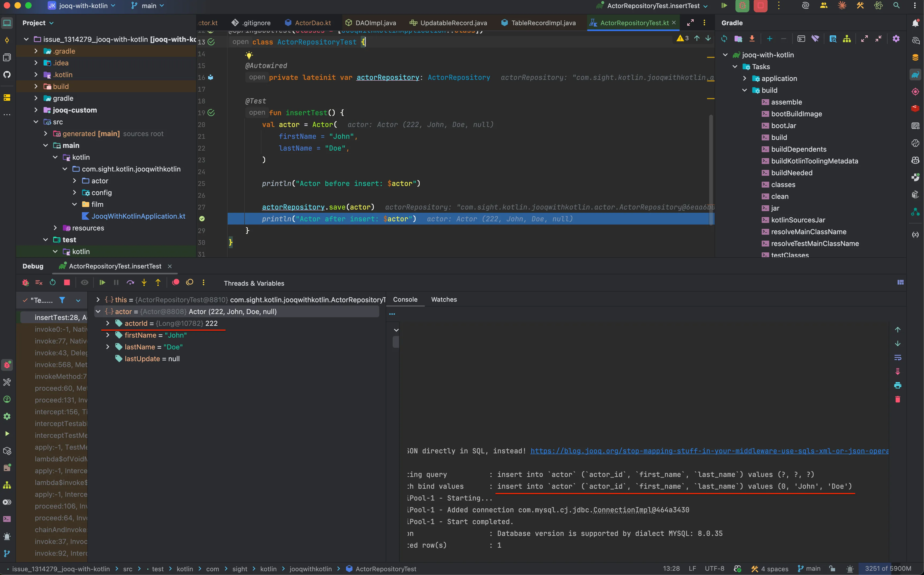Click UTF-8 encoding in status bar
This screenshot has width=924, height=575.
714,569
